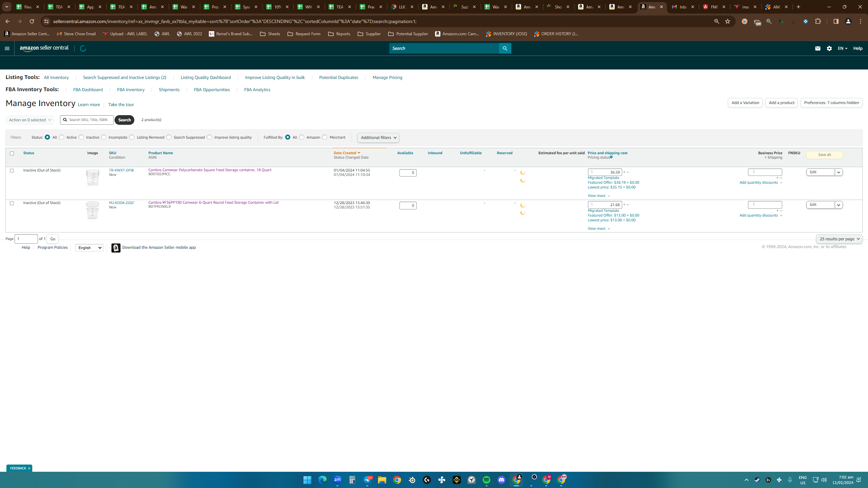Open Discord from the taskbar
Screen dimensions: 868x488
click(x=501, y=480)
